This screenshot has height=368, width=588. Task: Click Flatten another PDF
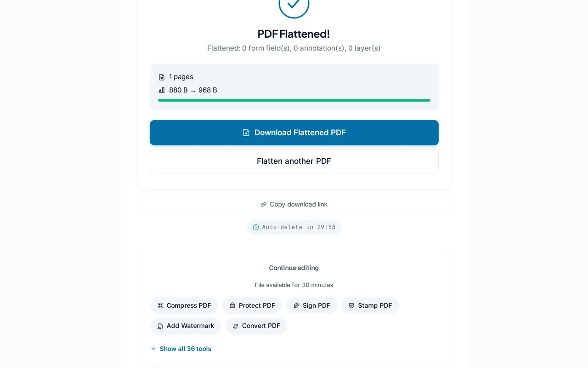[294, 161]
